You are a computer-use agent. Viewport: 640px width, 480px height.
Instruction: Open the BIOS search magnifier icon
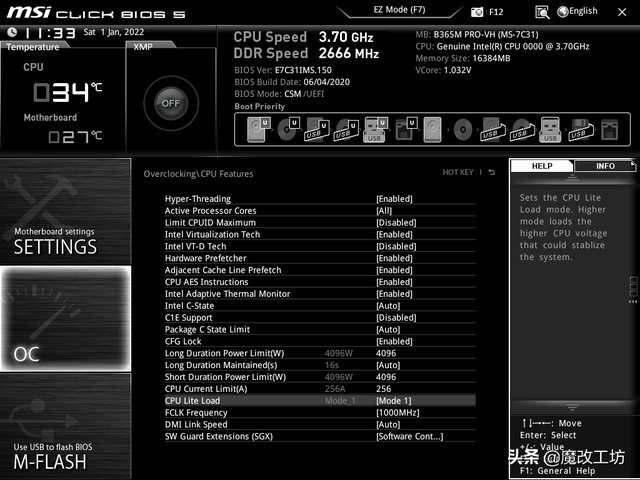coord(542,12)
